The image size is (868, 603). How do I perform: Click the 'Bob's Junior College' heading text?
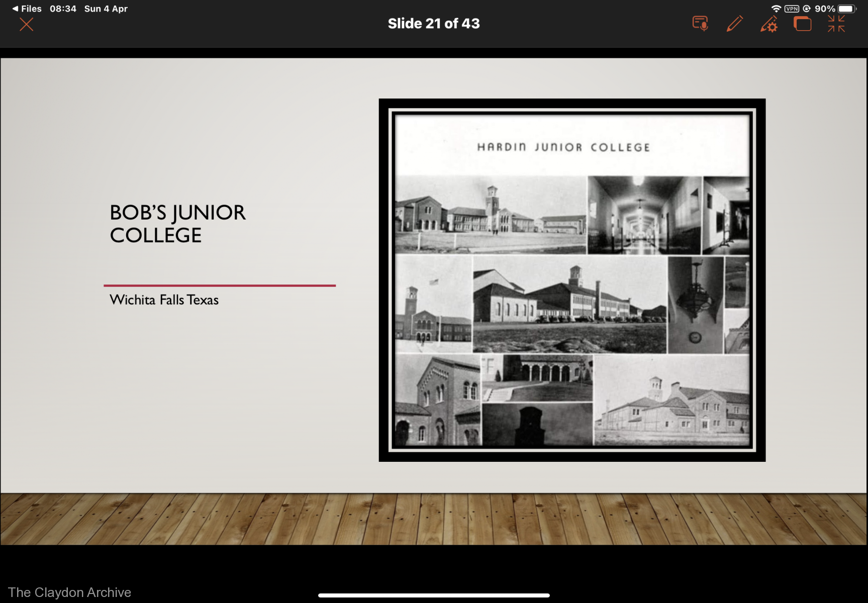pos(177,224)
